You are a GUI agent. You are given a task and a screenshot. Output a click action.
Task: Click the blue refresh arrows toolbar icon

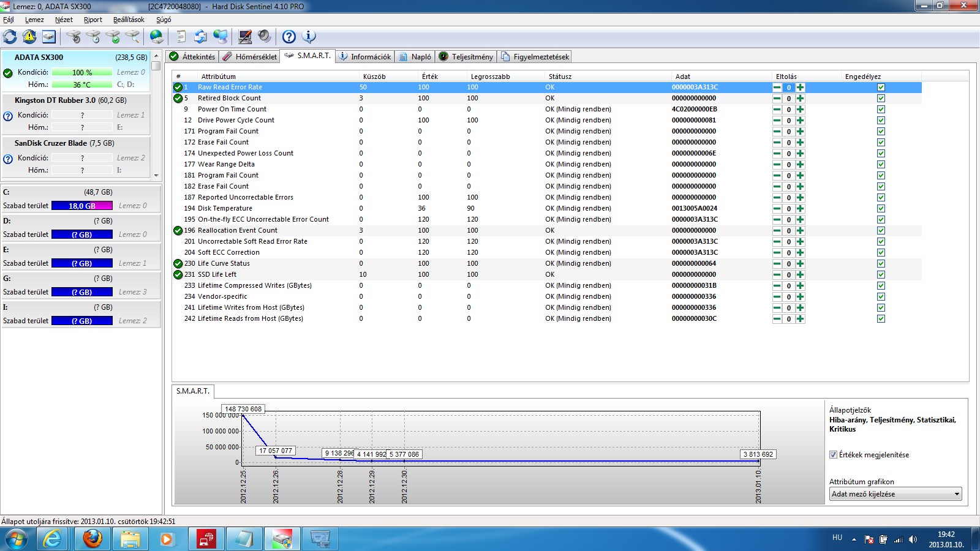(x=10, y=37)
